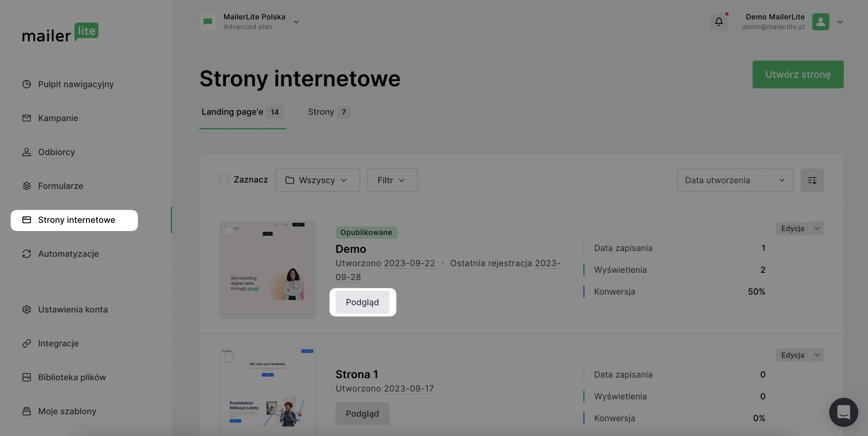Click the MailerLite logo
Image resolution: width=868 pixels, height=436 pixels.
(60, 33)
